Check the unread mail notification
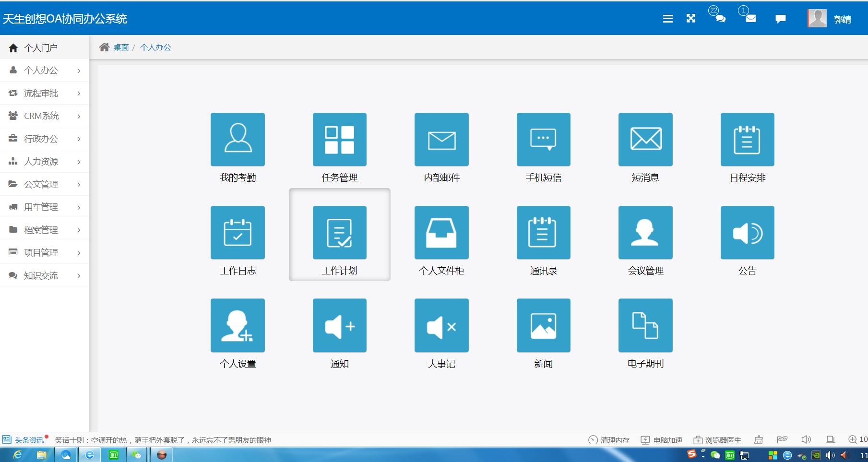Image resolution: width=868 pixels, height=462 pixels. (749, 19)
